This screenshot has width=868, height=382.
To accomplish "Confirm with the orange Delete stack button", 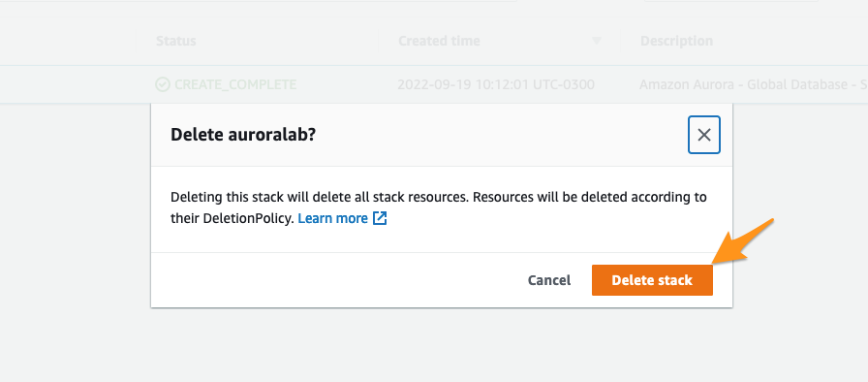I will pyautogui.click(x=652, y=280).
